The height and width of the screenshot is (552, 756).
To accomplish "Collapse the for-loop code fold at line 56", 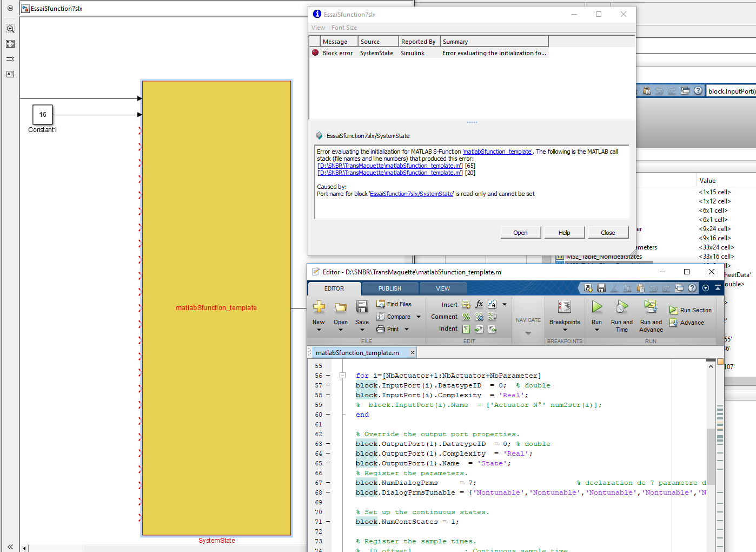I will pos(342,375).
